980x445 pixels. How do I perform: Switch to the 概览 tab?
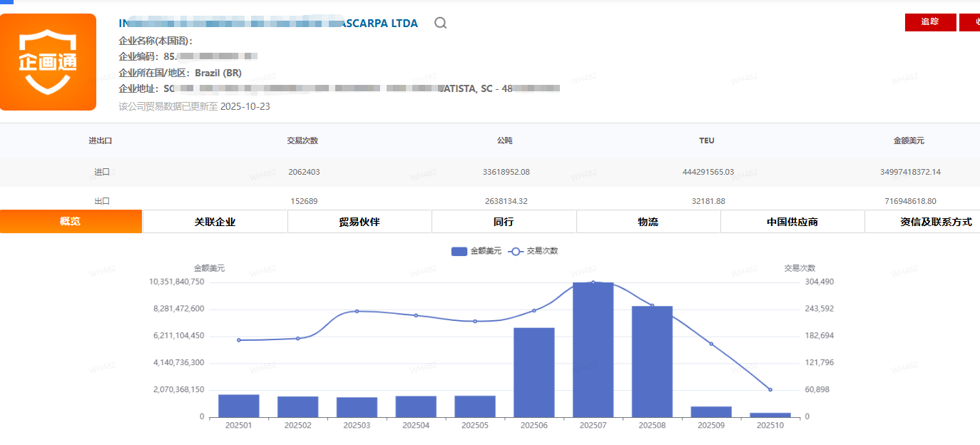(x=71, y=222)
